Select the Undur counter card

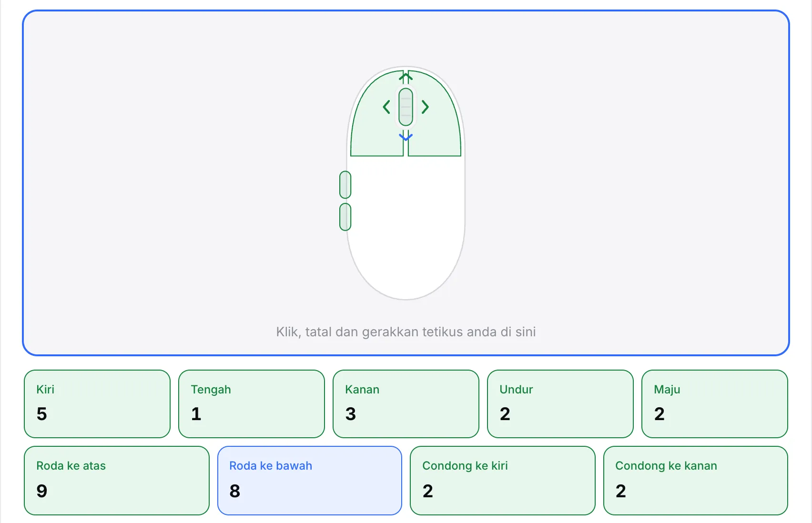pyautogui.click(x=560, y=404)
